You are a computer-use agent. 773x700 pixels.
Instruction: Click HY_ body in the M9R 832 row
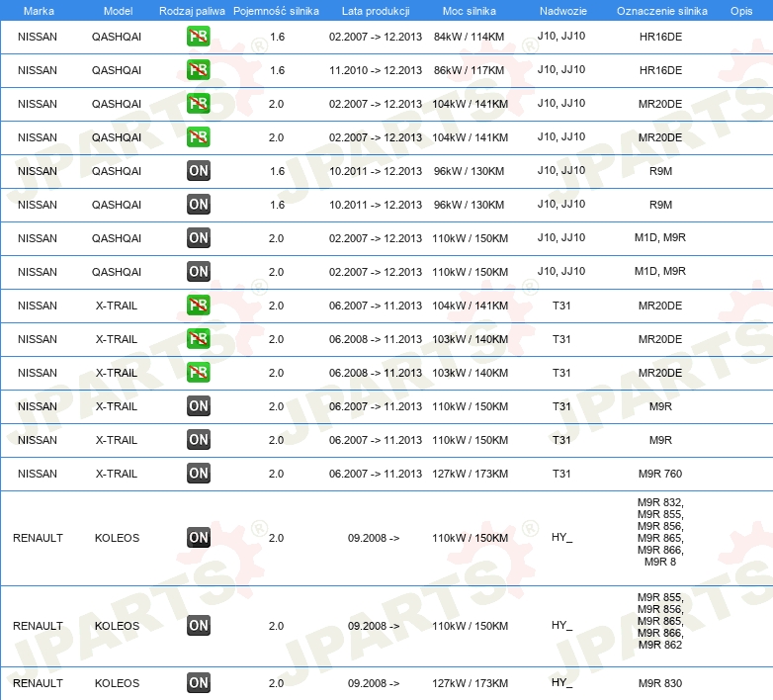(561, 537)
